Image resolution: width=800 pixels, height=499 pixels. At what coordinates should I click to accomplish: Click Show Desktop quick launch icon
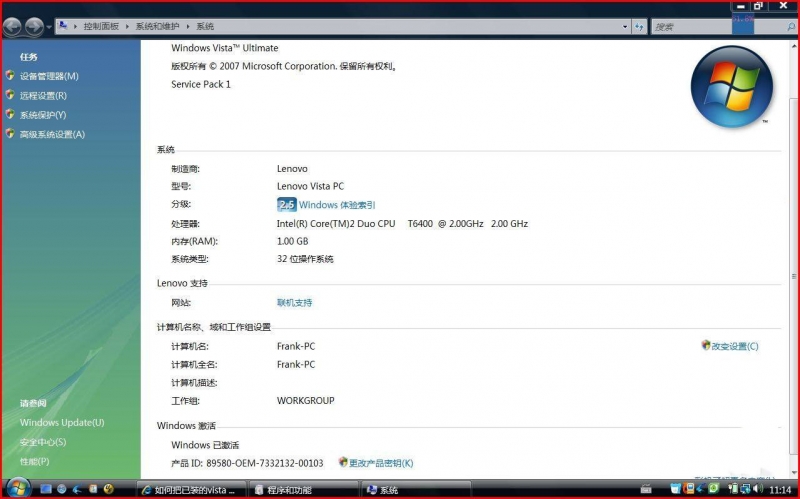(x=46, y=489)
